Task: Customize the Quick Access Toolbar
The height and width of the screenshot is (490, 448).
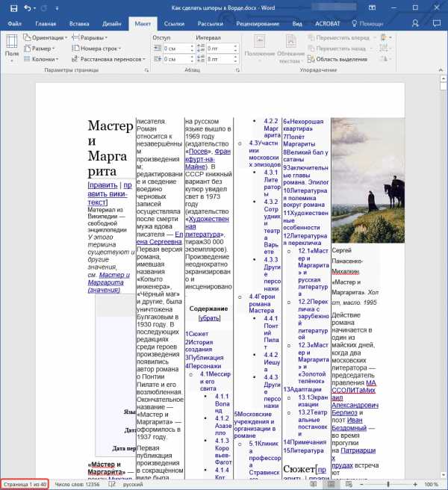Action: 57,9
